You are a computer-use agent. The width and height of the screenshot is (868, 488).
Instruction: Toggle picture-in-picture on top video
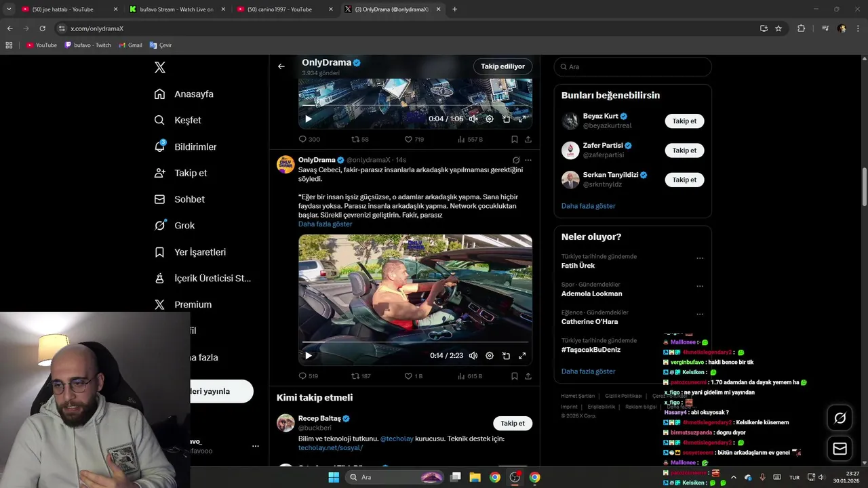point(506,119)
